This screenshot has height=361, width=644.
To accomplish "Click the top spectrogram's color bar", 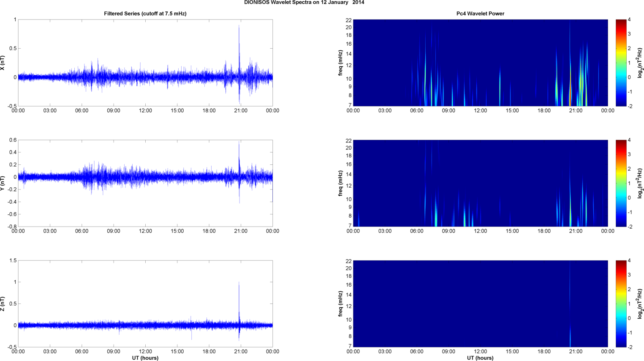I will coord(621,63).
